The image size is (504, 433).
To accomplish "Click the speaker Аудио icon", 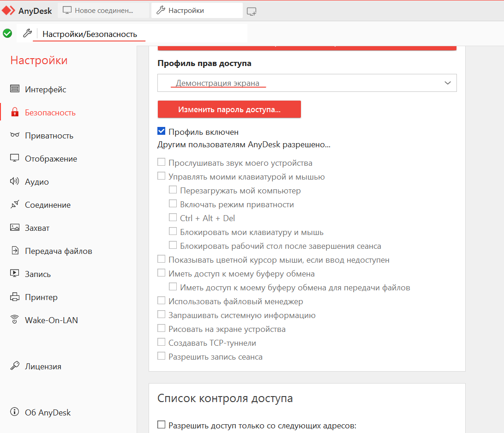I will (15, 181).
